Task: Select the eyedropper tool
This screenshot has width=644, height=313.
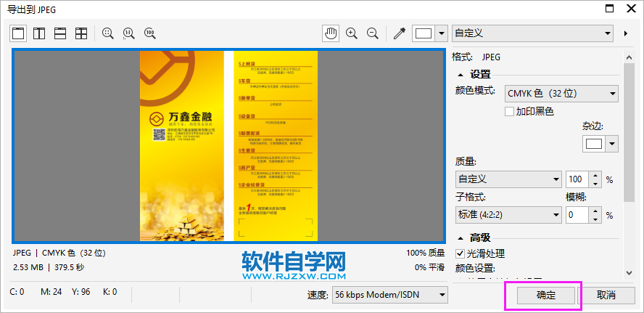Action: click(399, 33)
